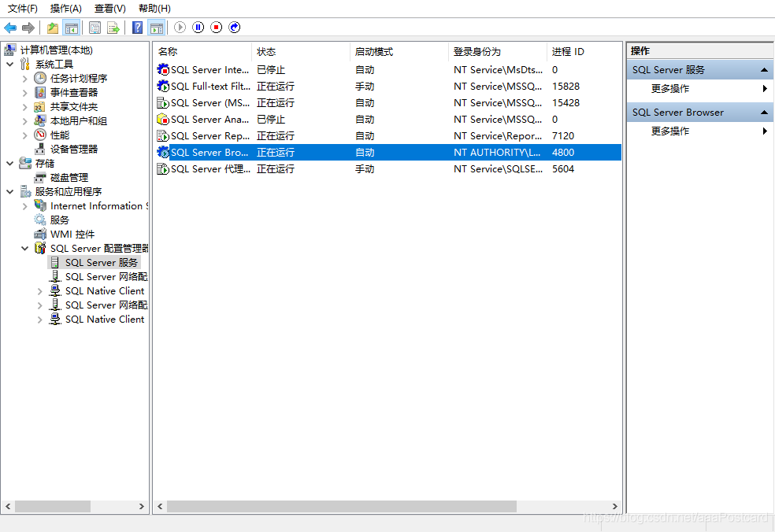The image size is (775, 532).
Task: Click the Up one level folder icon
Action: tap(53, 28)
